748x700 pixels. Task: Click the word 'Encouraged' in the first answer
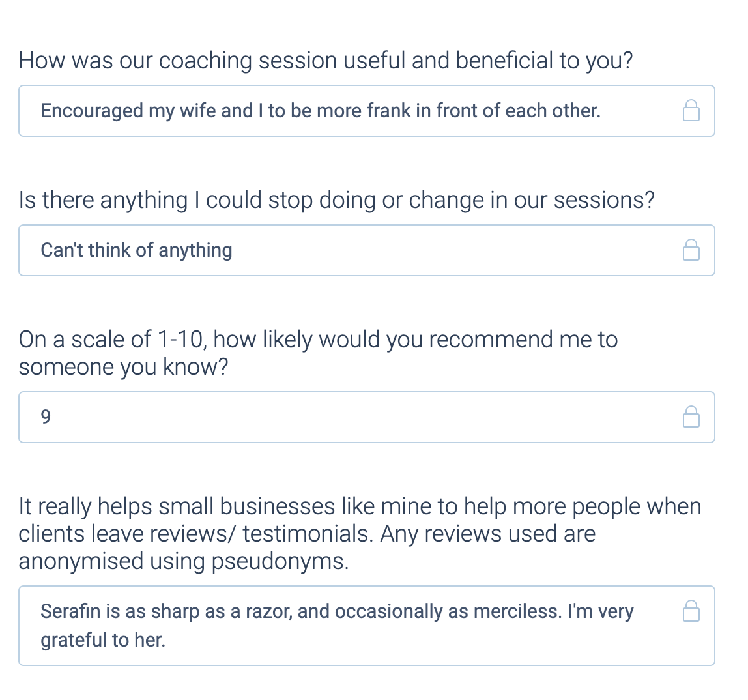point(92,111)
